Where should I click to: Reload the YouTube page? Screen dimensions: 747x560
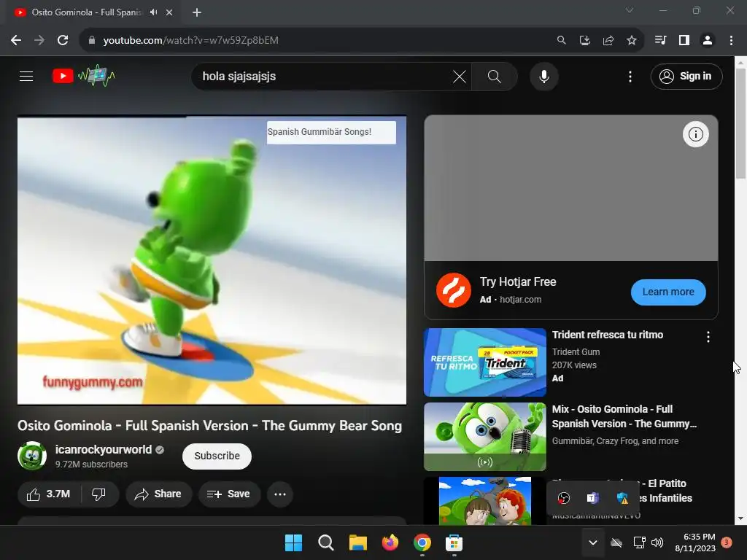[x=63, y=41]
